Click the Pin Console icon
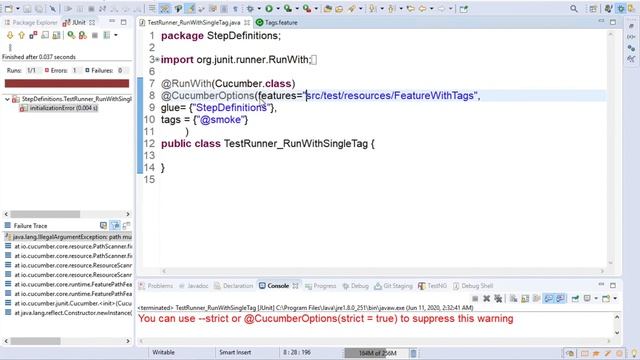Image resolution: width=640 pixels, height=360 pixels. 575,299
